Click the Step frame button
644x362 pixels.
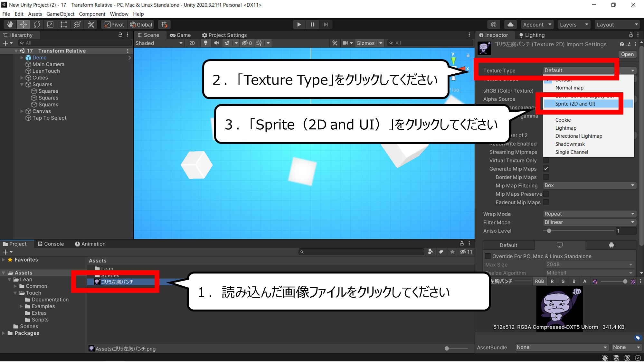tap(326, 24)
